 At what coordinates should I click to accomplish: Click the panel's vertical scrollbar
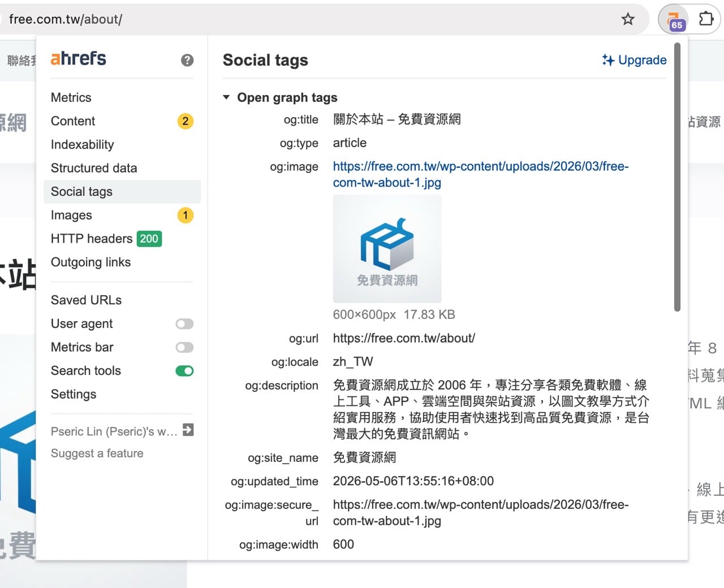[677, 176]
